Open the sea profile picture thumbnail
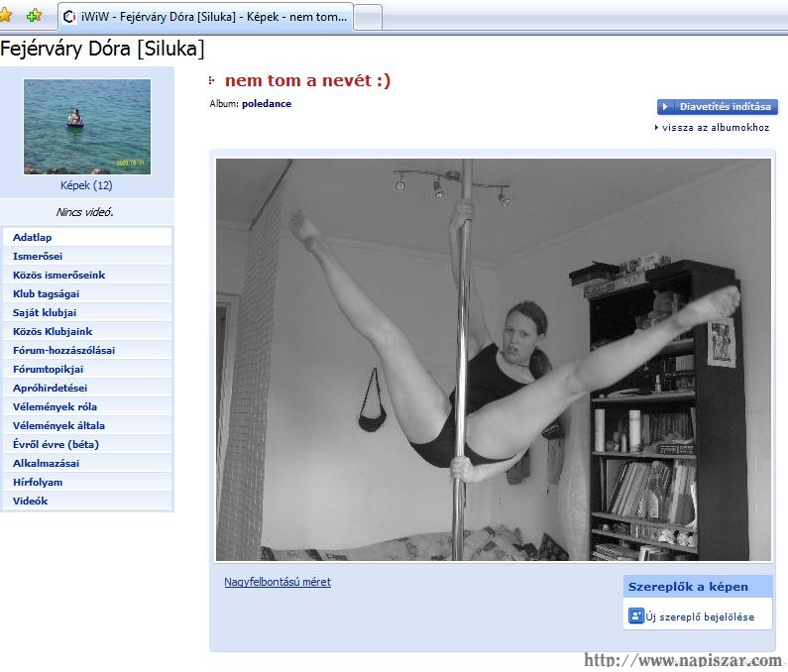This screenshot has height=672, width=788. (x=87, y=127)
